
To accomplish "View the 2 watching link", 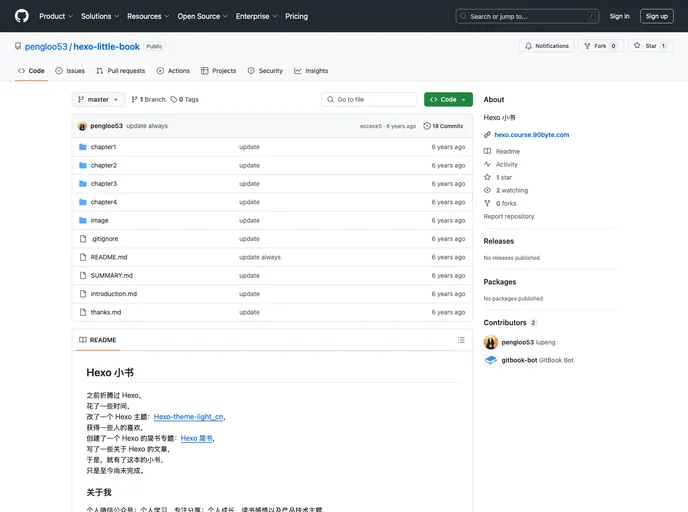I will (x=512, y=190).
